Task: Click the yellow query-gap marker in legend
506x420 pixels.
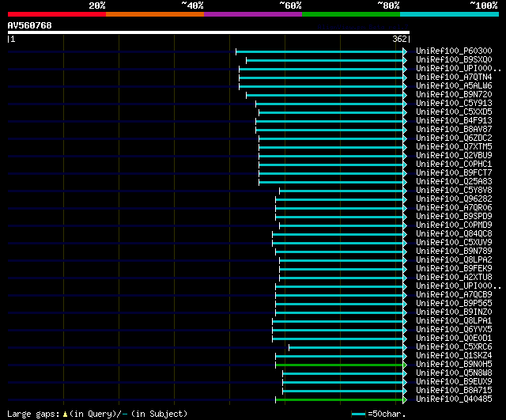Action: click(65, 414)
